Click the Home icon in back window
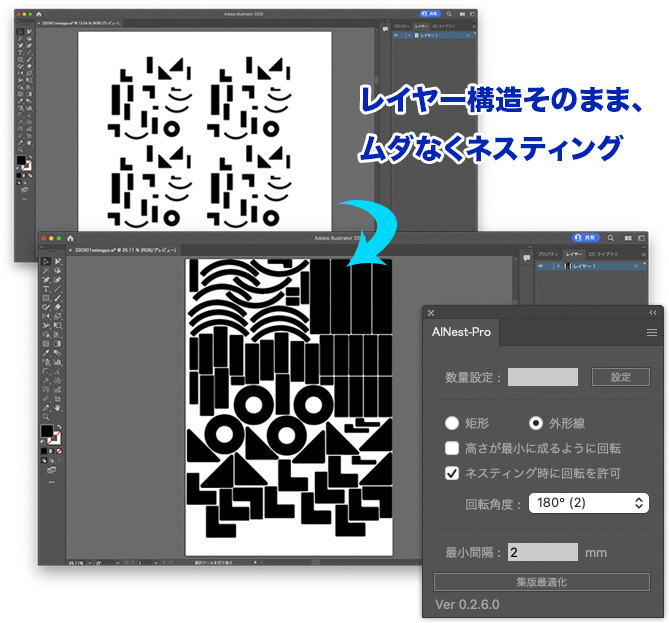Viewport: 669px width, 623px height. pos(39,14)
